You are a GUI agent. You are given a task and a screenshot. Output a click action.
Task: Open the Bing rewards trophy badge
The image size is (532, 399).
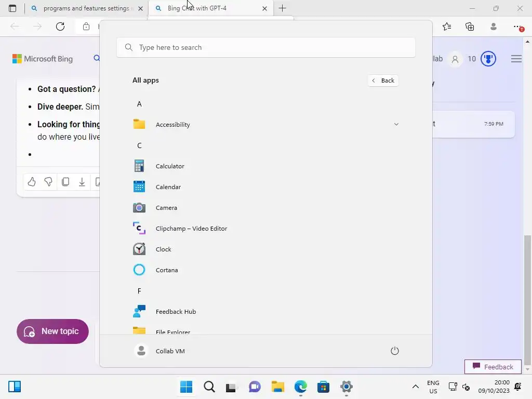[488, 59]
